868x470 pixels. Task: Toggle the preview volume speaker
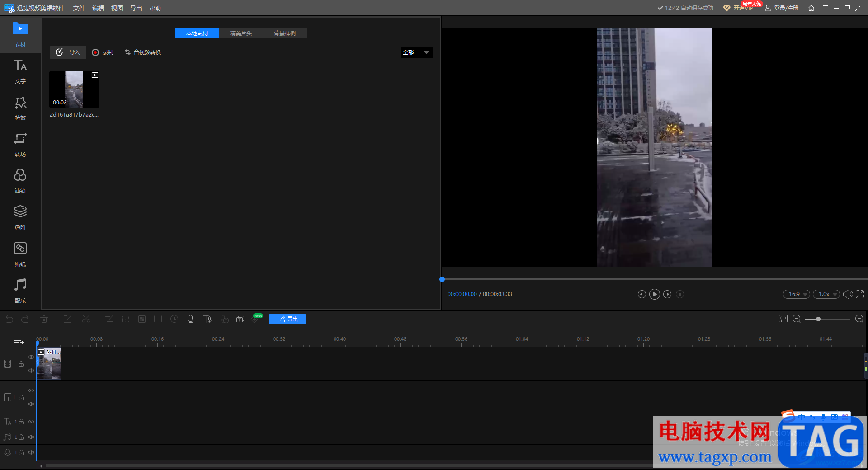pyautogui.click(x=848, y=294)
